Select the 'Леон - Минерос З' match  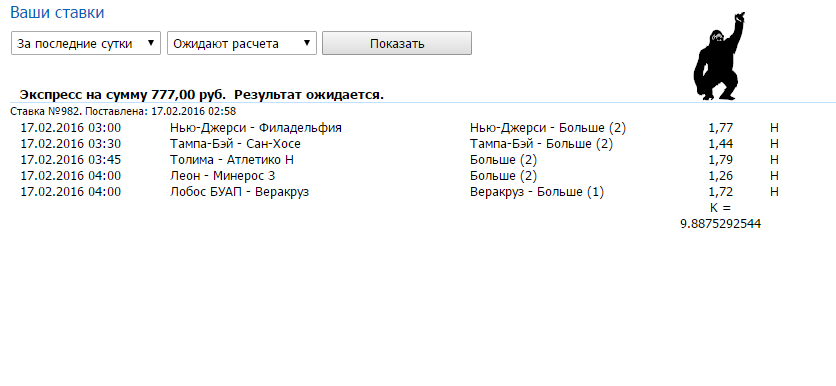pos(222,176)
